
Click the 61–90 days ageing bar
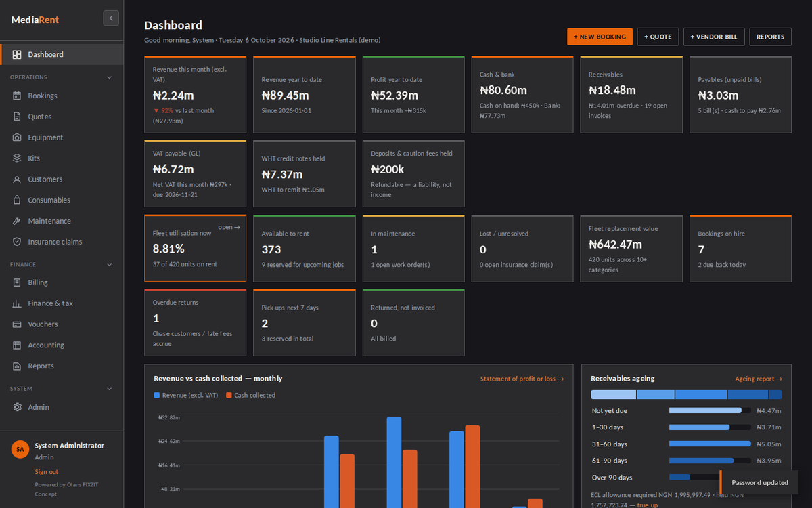point(710,461)
